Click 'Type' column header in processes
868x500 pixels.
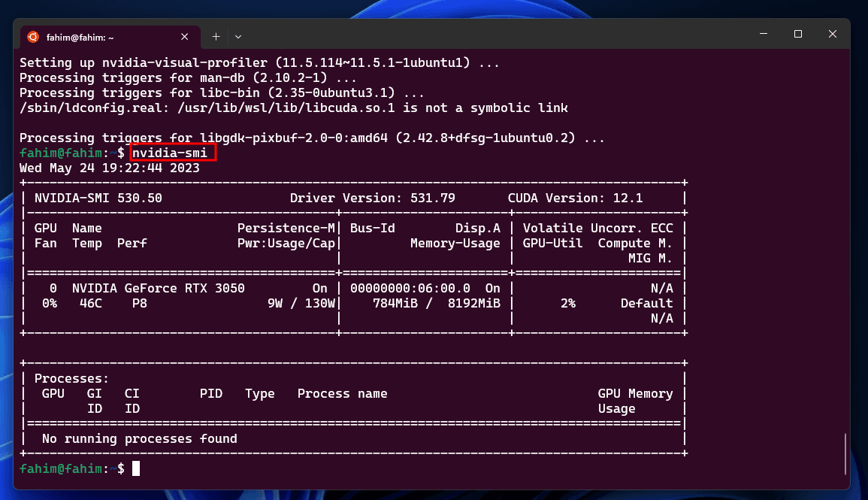click(259, 394)
